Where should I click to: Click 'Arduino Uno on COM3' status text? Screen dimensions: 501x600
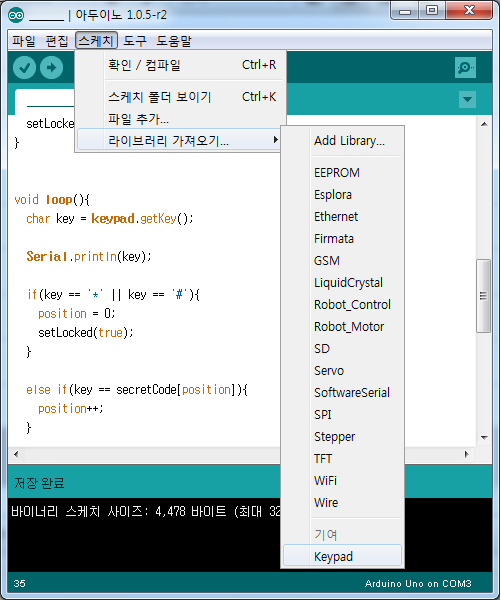418,584
